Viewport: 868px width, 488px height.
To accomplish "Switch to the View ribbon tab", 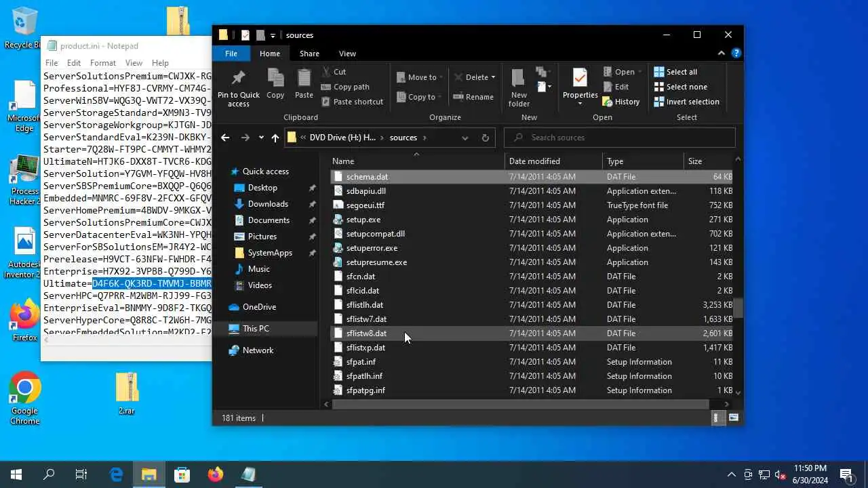I will click(x=347, y=54).
